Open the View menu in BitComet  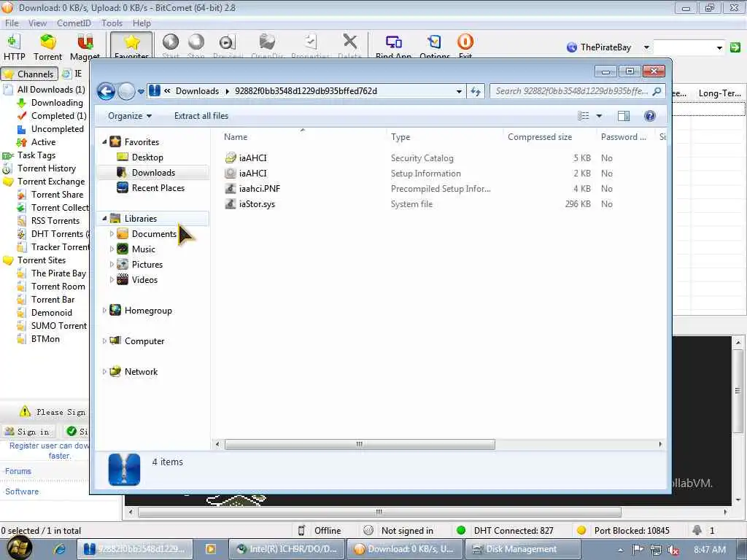coord(37,23)
